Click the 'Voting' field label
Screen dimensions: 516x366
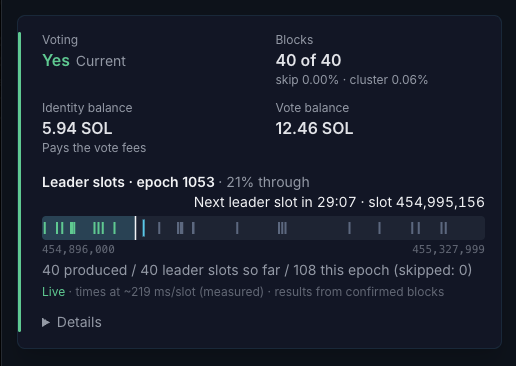pyautogui.click(x=60, y=40)
